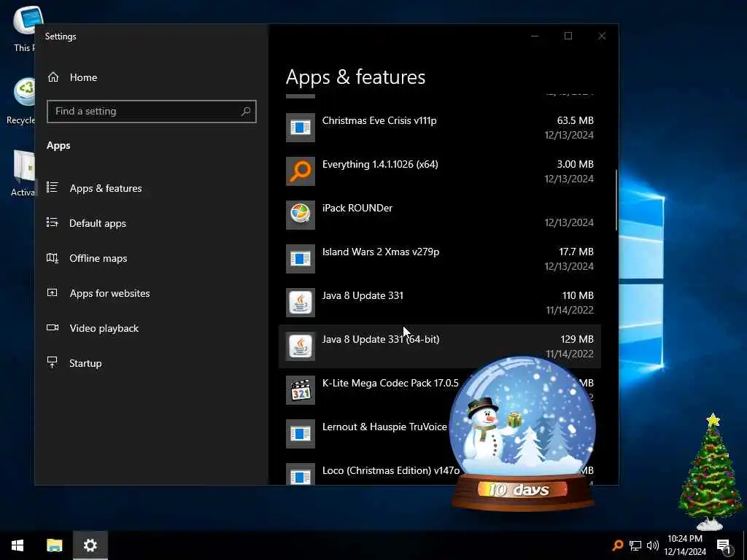
Task: Select Island Wars 2 Xmas v279p entry
Action: (x=440, y=259)
